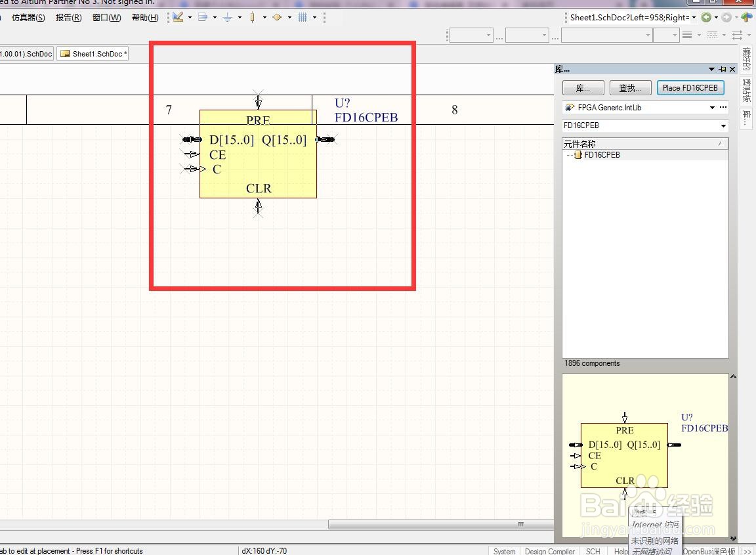
Task: Click the 1896 components count text
Action: [x=591, y=363]
